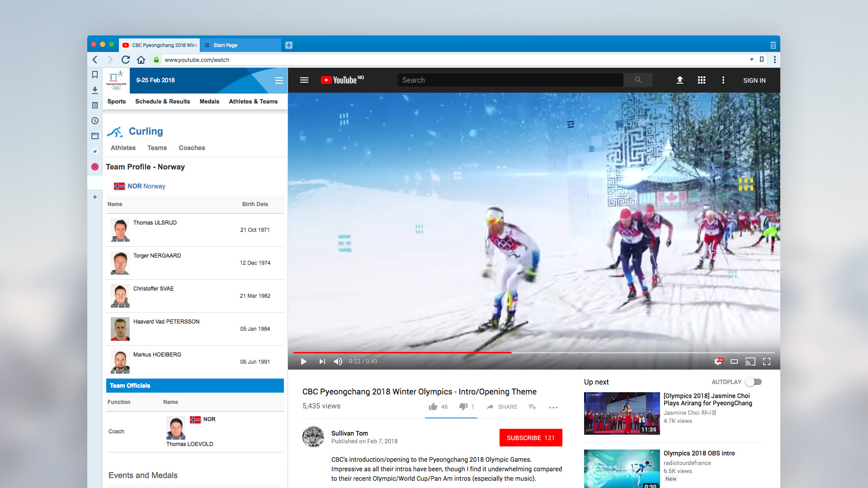
Task: Open the Sports menu
Action: tap(117, 102)
